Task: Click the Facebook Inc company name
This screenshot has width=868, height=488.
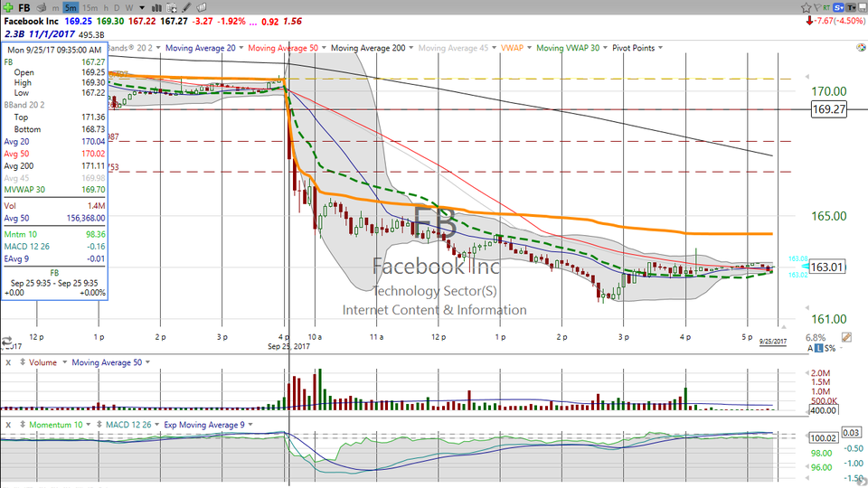Action: click(x=31, y=21)
